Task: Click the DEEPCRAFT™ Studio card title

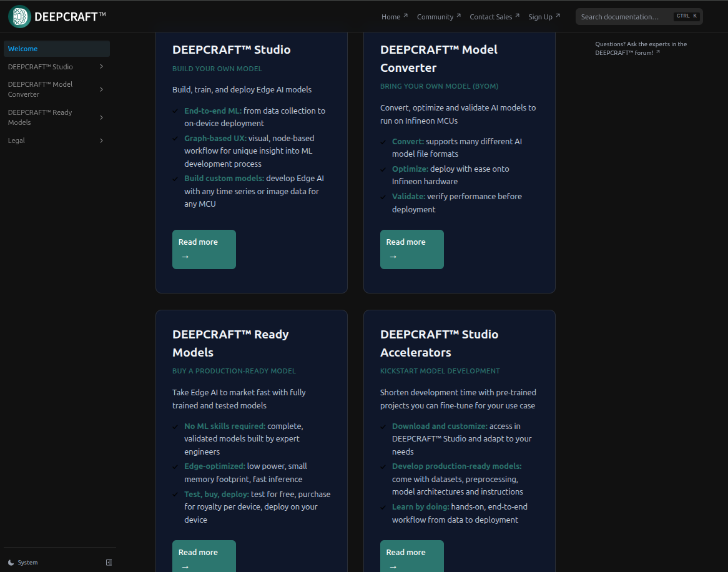Action: [231, 50]
